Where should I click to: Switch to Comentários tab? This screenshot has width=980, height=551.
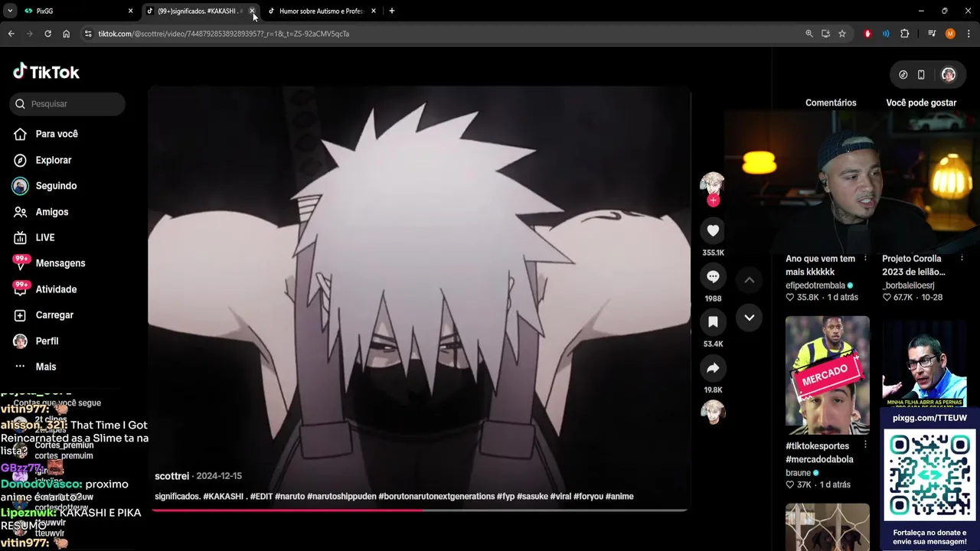[831, 103]
